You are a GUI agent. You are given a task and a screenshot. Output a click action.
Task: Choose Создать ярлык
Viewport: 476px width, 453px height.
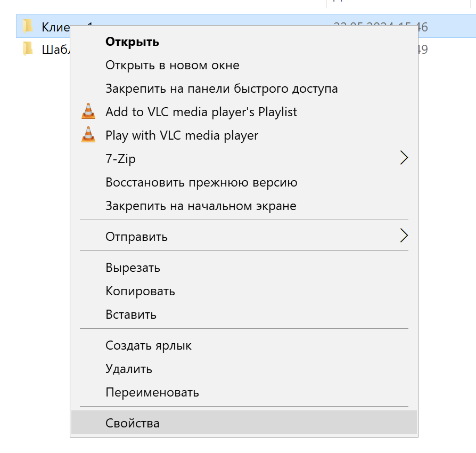point(149,345)
